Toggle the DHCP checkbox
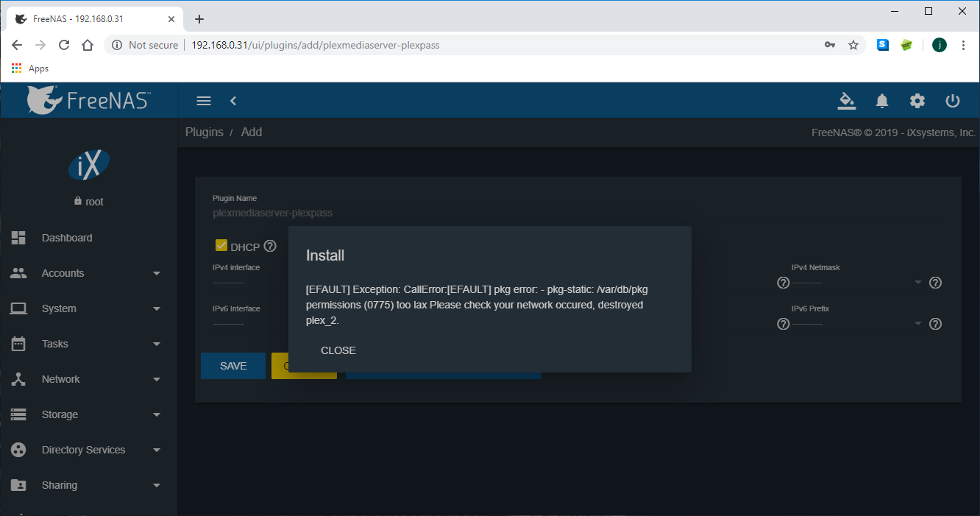This screenshot has width=980, height=516. coord(221,245)
